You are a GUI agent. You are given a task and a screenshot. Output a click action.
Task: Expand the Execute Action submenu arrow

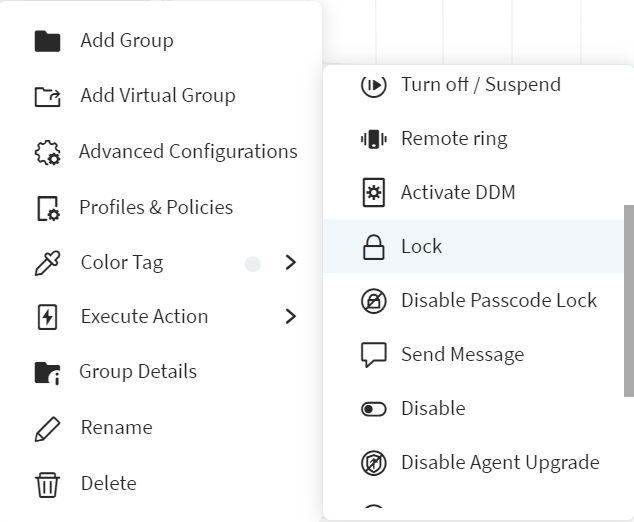[290, 317]
